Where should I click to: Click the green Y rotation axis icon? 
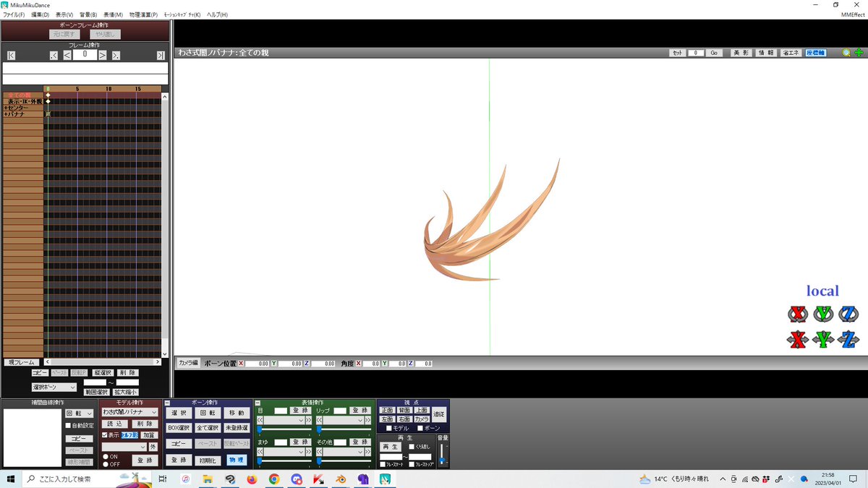(x=823, y=314)
